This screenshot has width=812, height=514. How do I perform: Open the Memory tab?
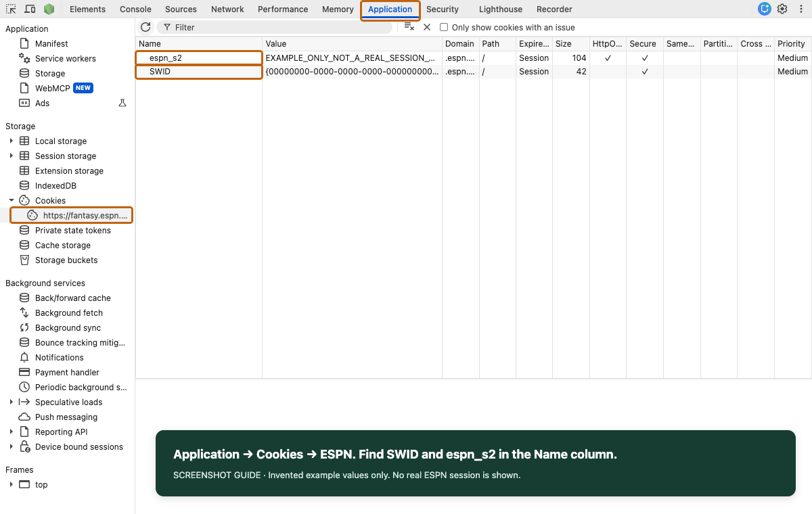(x=338, y=9)
